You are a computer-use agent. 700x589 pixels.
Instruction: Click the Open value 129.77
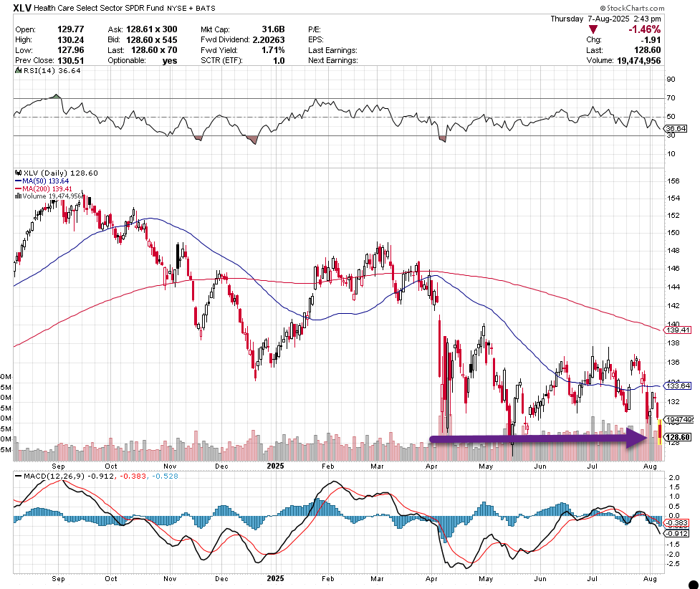pyautogui.click(x=70, y=29)
